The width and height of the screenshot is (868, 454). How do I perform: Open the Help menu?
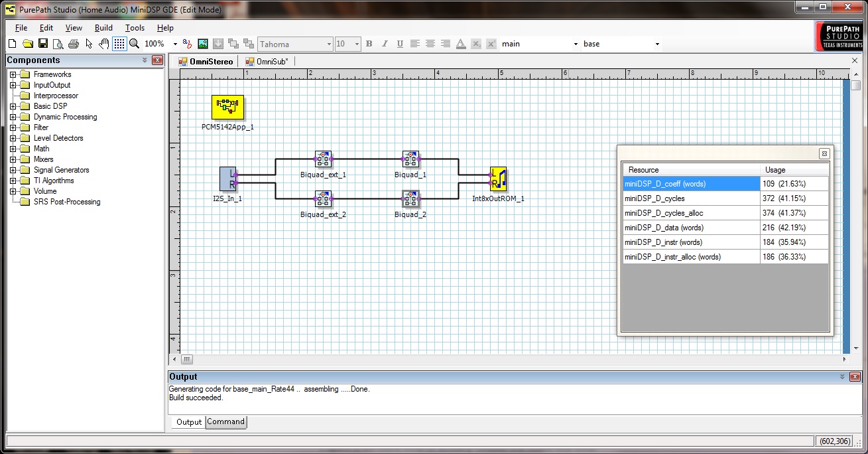tap(165, 28)
